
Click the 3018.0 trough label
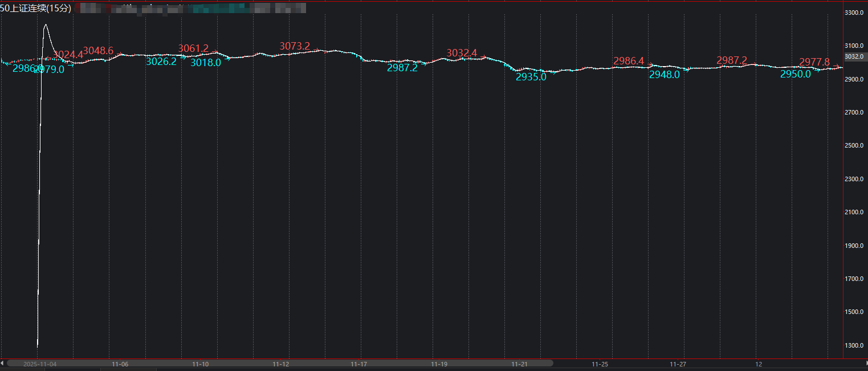click(205, 63)
